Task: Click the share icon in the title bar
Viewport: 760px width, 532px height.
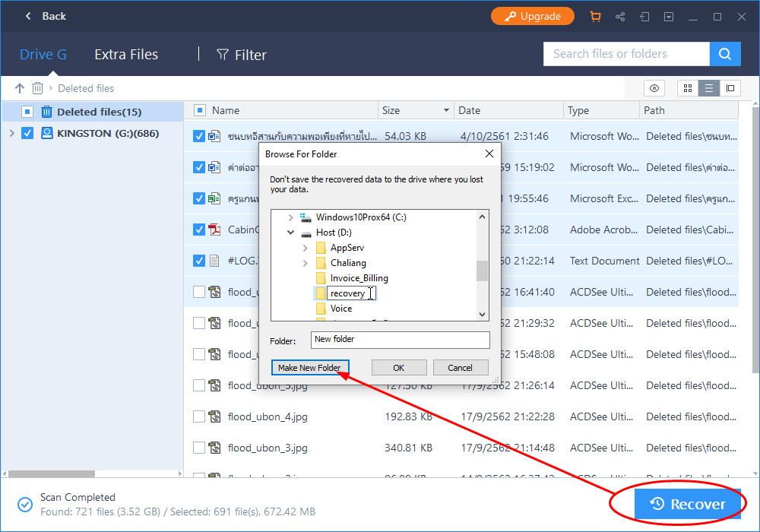Action: [x=620, y=16]
